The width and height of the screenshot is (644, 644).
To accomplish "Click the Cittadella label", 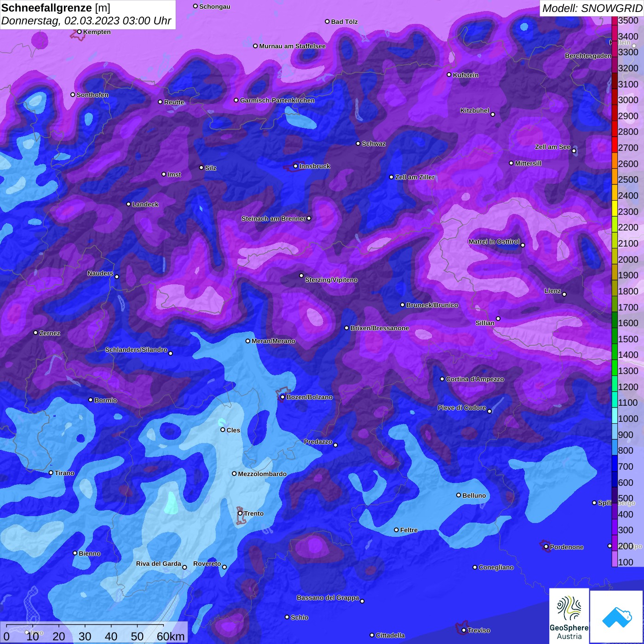I will (390, 635).
